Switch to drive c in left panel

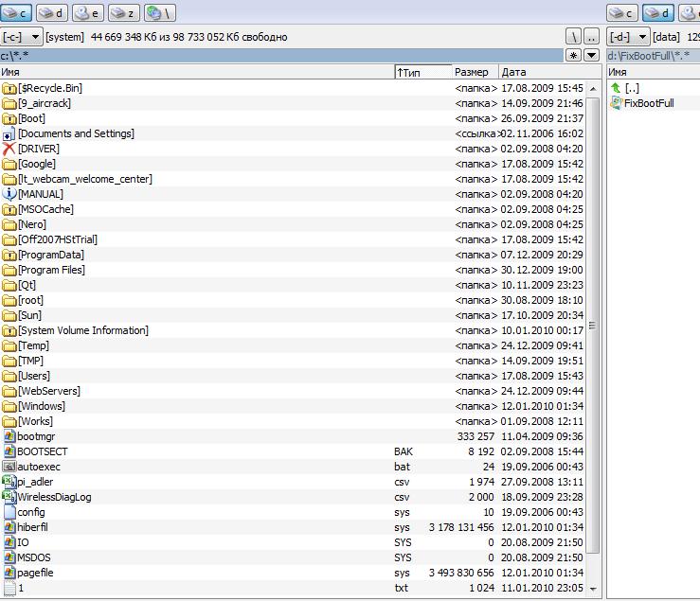(18, 13)
